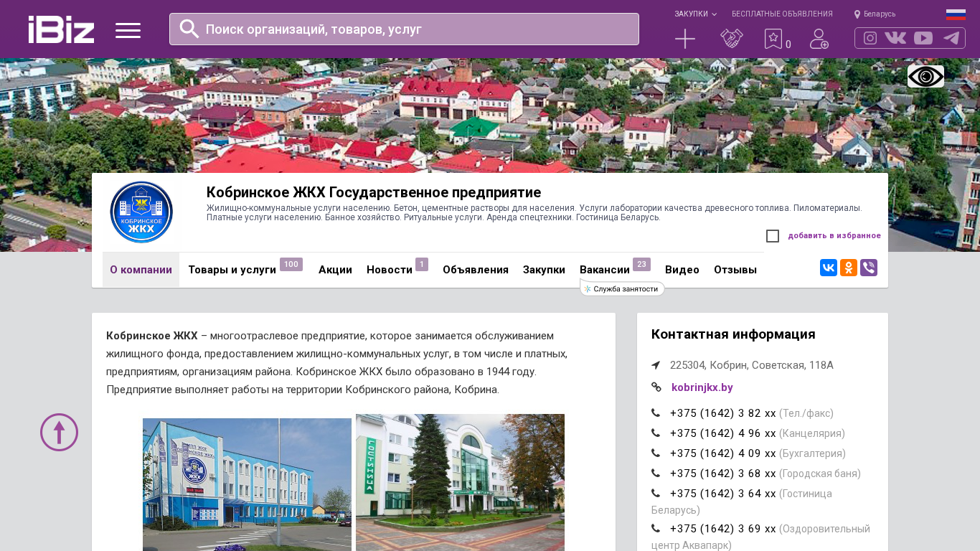The image size is (980, 551).
Task: Open the Instagram icon in header
Action: tap(870, 38)
